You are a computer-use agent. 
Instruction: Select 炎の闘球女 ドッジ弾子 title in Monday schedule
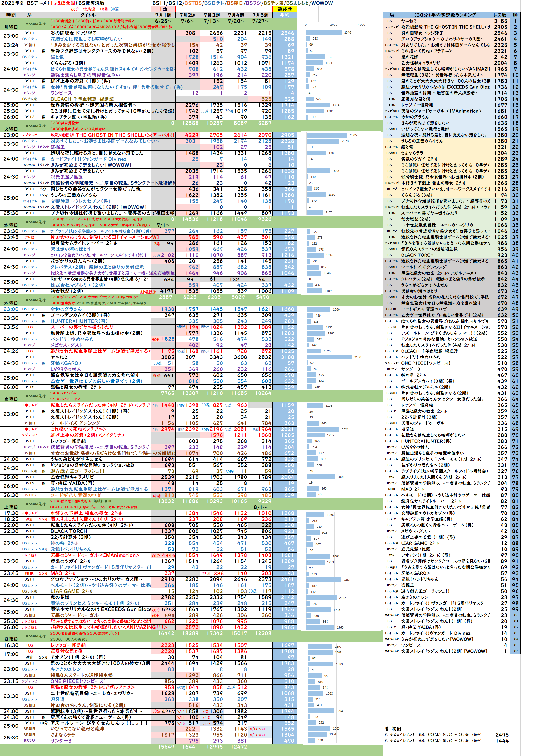click(74, 33)
